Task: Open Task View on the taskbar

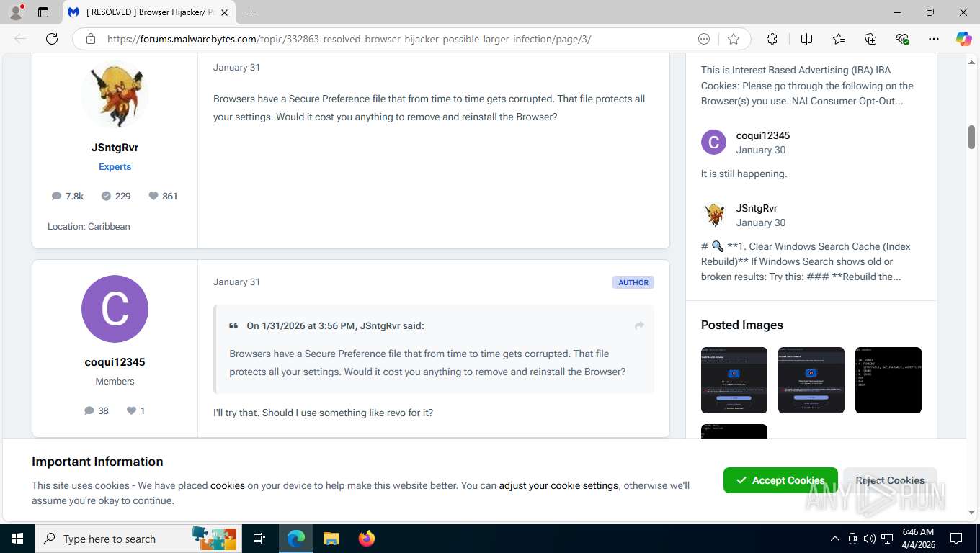Action: click(x=259, y=539)
